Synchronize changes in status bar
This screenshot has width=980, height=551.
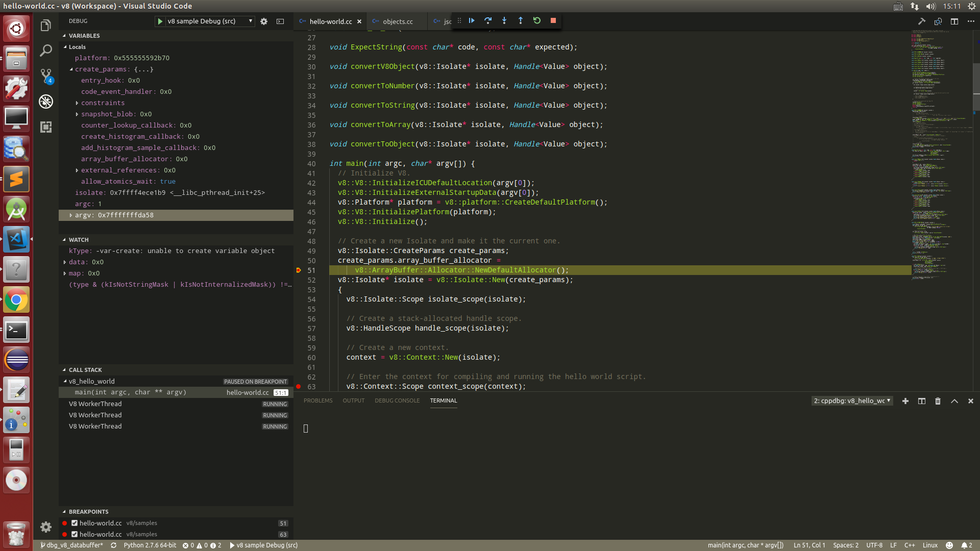(114, 545)
